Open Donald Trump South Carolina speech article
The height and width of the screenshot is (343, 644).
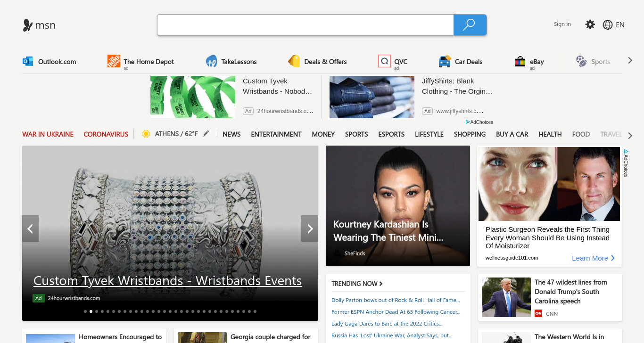pos(571,292)
